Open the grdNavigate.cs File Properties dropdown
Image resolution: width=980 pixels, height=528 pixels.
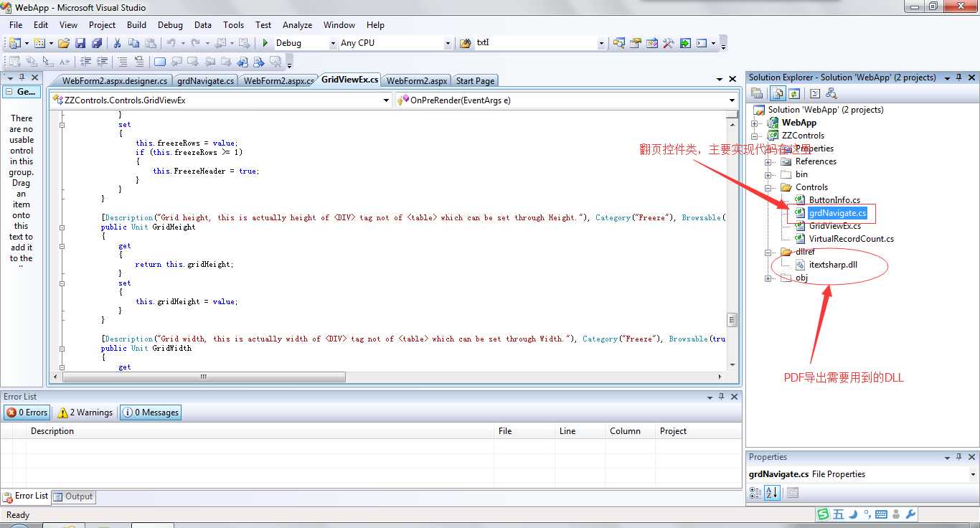click(x=973, y=474)
